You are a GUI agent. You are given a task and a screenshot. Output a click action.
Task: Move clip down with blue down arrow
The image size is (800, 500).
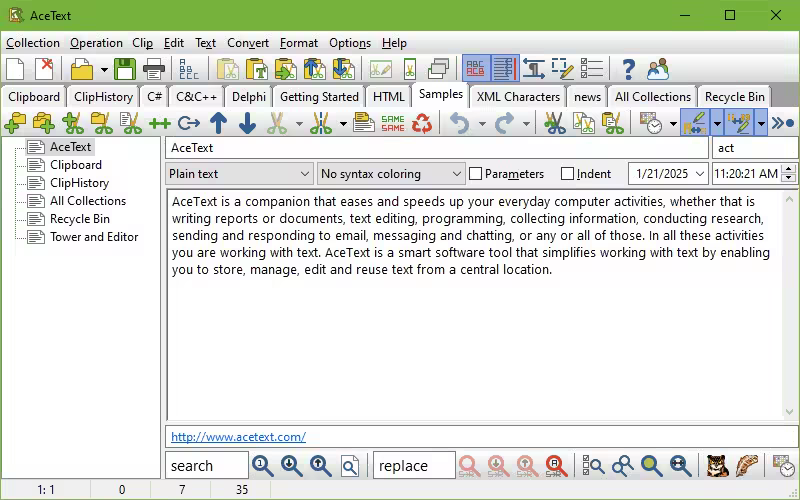click(247, 123)
